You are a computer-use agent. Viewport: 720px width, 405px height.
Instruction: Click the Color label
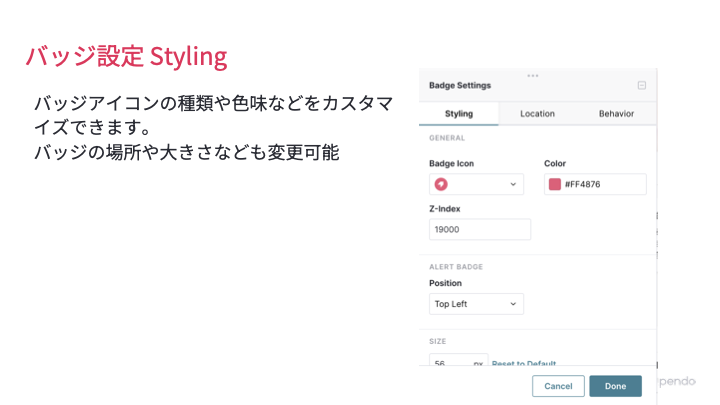555,163
